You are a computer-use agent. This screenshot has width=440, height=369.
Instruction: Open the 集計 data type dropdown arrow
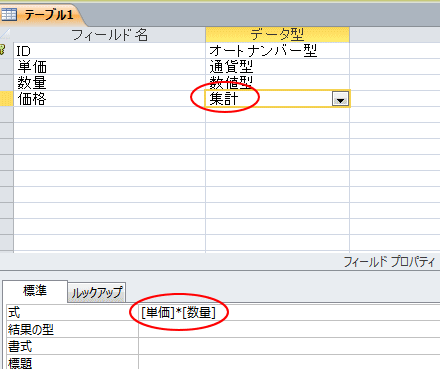tap(340, 99)
